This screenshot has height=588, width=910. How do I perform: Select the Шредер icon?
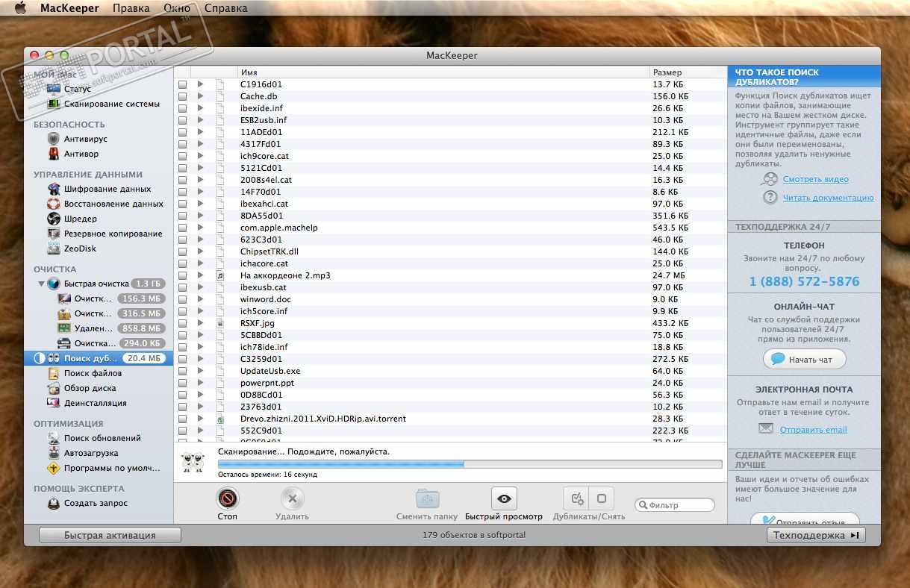pos(54,219)
